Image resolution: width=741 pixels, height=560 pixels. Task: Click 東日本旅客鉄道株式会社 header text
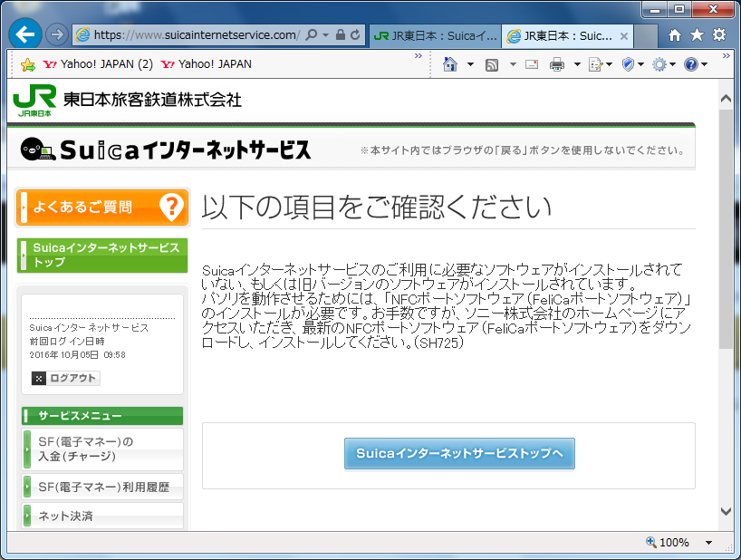pyautogui.click(x=152, y=100)
